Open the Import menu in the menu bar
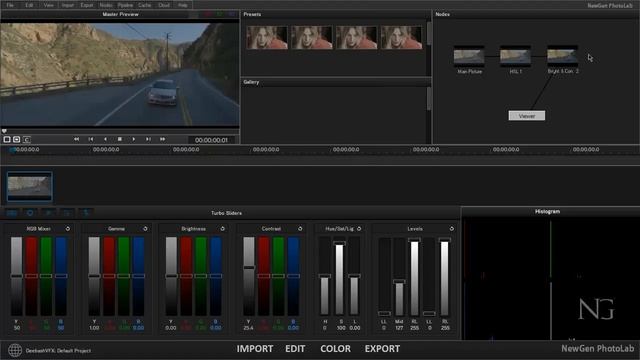Image resolution: width=640 pixels, height=360 pixels. (68, 5)
